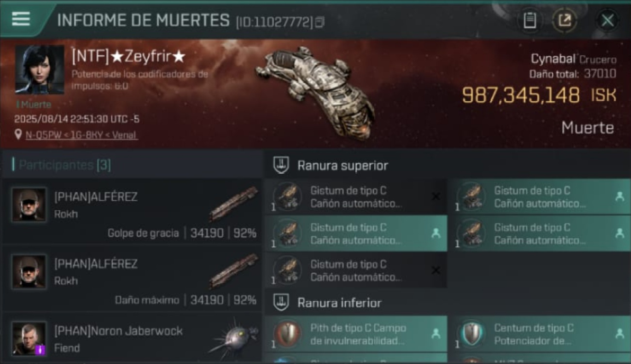Open ALFÉREZ Golpe de gracia entry
Viewport: 631px width, 364px height.
[x=132, y=212]
